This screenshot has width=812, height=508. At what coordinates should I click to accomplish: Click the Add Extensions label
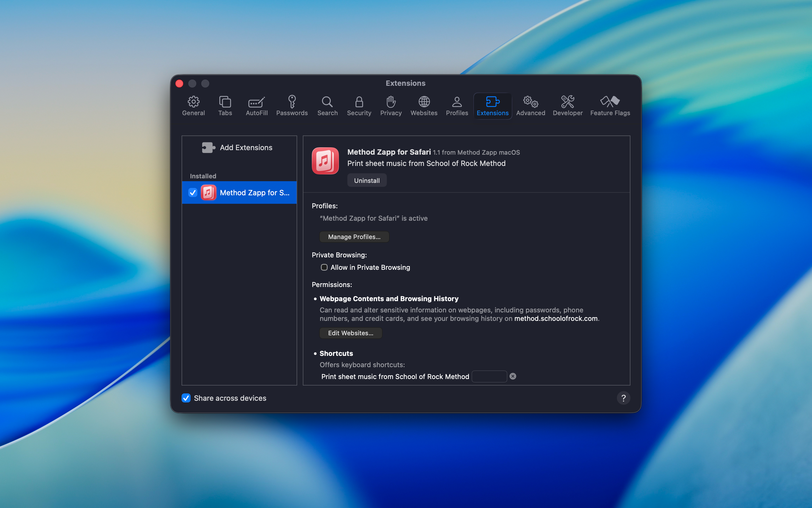coord(246,148)
